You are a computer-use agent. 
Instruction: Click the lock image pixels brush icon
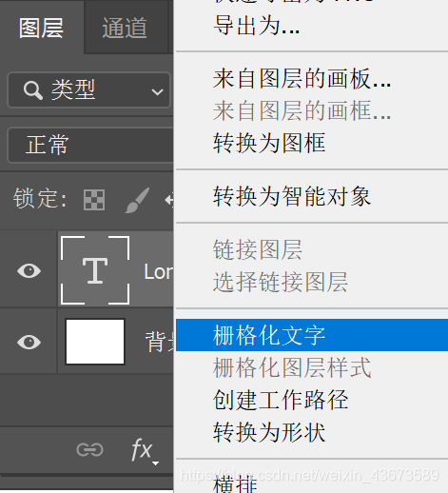click(x=137, y=200)
